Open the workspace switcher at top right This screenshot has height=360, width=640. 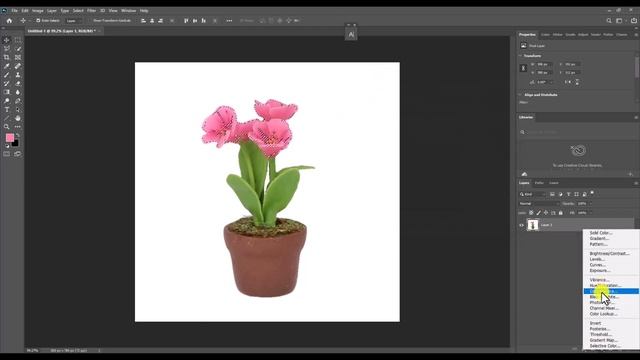[x=620, y=20]
